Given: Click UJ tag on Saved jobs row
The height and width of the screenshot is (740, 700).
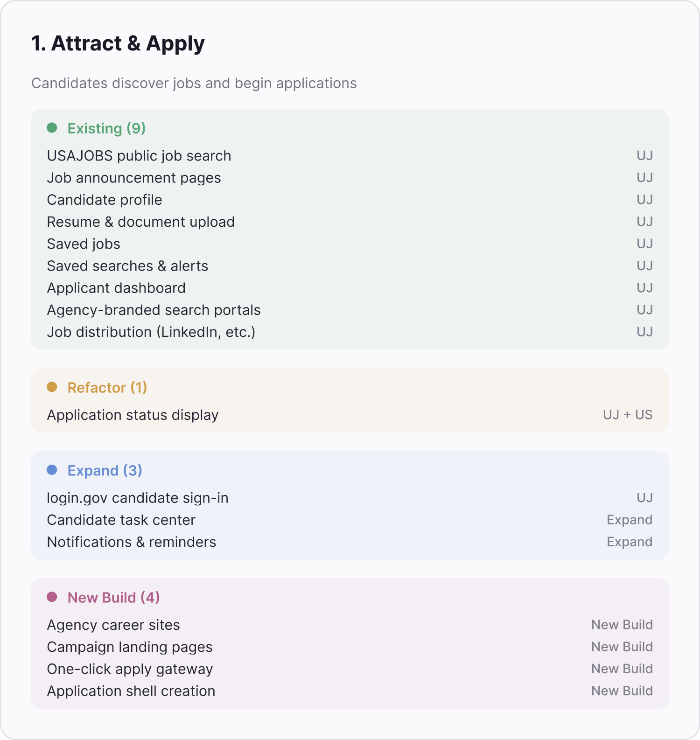Looking at the screenshot, I should point(644,244).
